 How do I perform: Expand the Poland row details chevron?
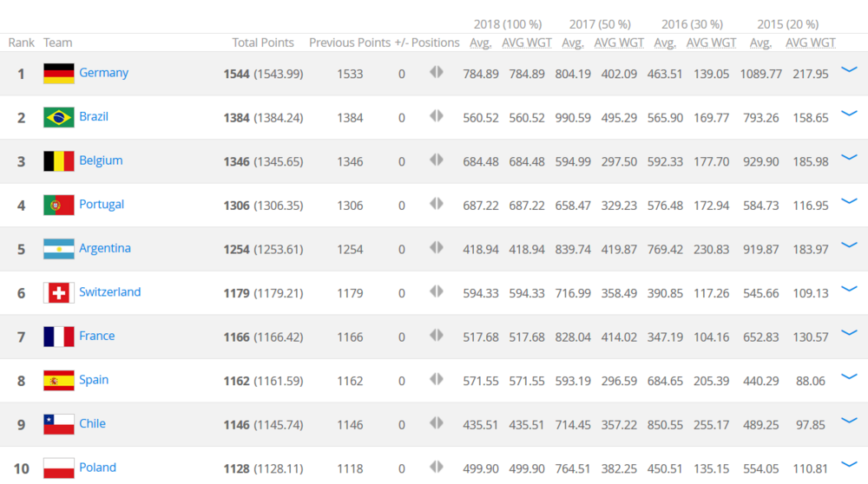849,465
